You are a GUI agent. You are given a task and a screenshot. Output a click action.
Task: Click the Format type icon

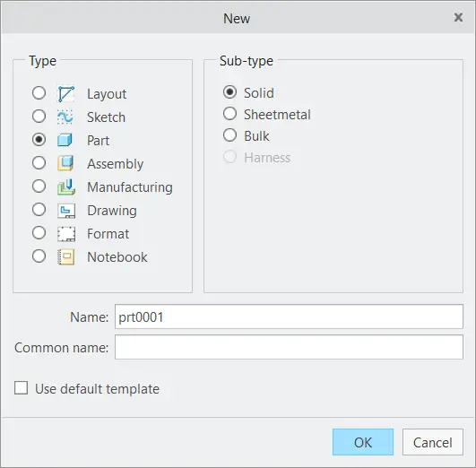[66, 233]
